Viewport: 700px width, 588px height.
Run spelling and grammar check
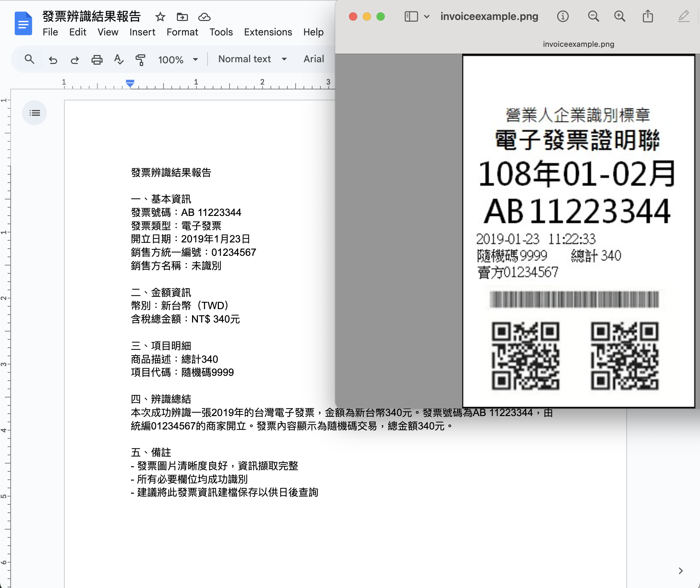point(118,59)
